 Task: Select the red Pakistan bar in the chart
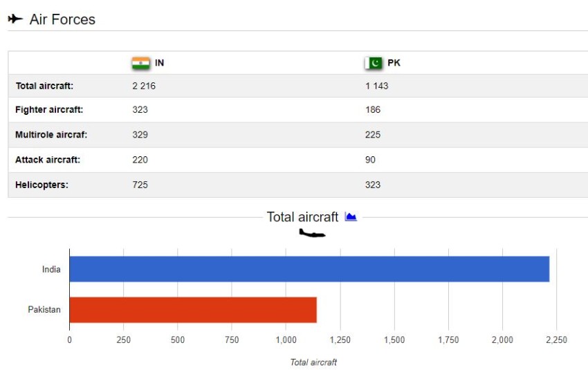pos(192,310)
